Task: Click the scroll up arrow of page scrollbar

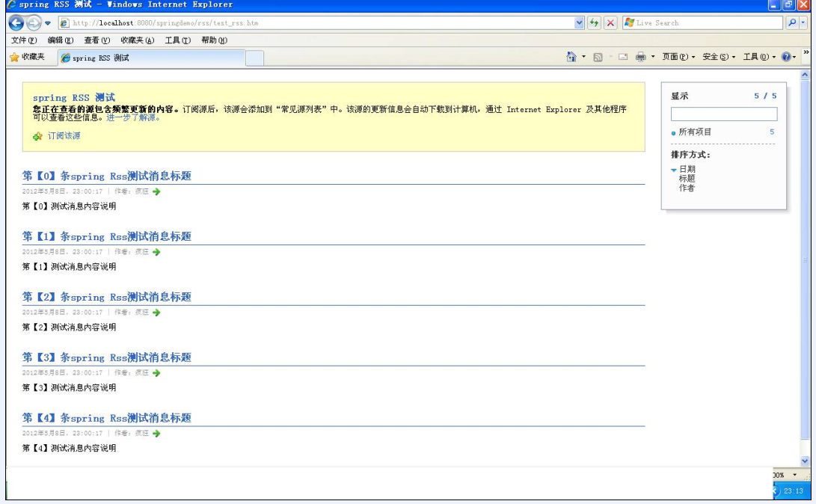Action: (x=805, y=75)
